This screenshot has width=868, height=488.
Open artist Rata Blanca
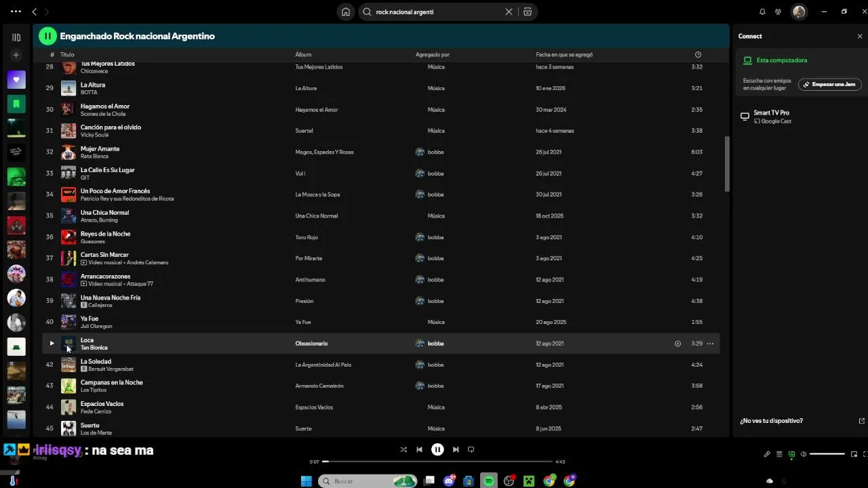(94, 157)
